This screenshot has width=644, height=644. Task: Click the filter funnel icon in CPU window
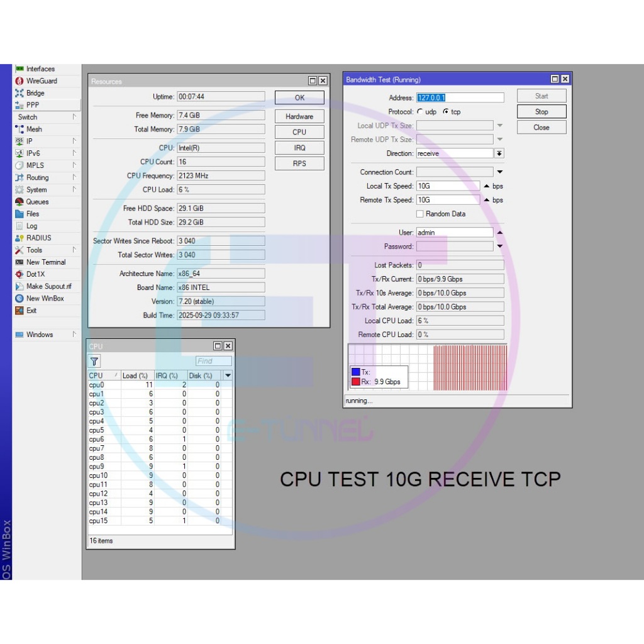coord(94,361)
